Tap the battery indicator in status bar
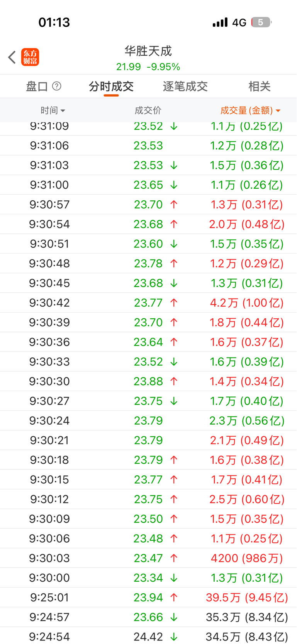Image resolution: width=297 pixels, height=644 pixels. point(261,22)
